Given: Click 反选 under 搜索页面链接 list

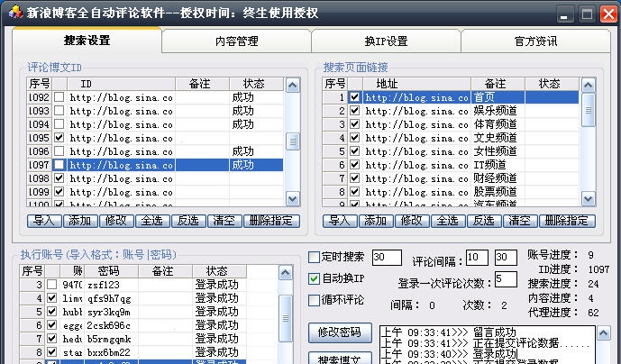Looking at the screenshot, I should (484, 221).
